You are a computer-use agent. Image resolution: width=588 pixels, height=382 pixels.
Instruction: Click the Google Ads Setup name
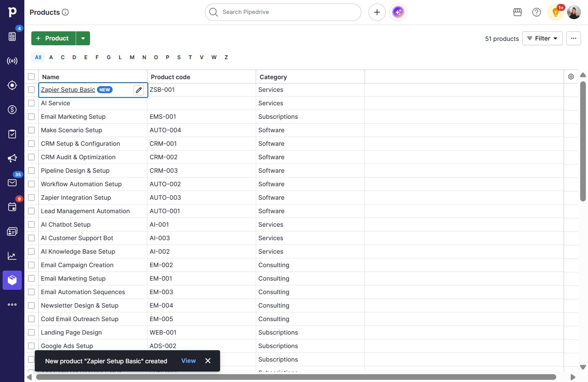pyautogui.click(x=67, y=346)
